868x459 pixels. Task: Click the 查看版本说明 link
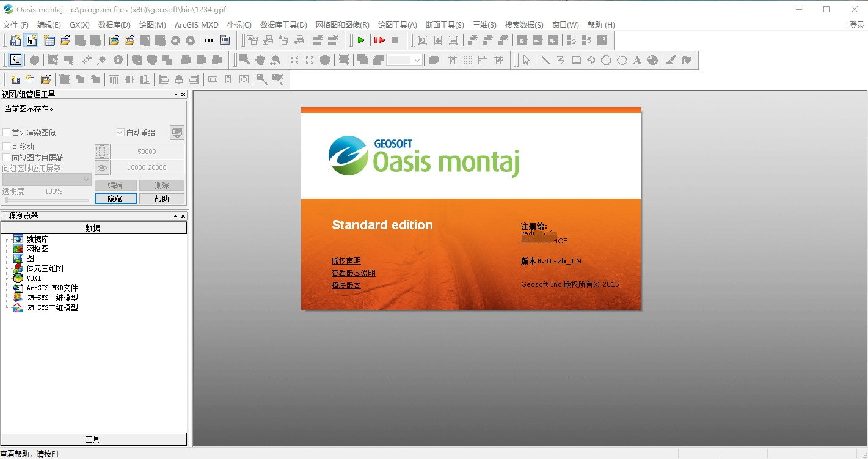pos(354,273)
